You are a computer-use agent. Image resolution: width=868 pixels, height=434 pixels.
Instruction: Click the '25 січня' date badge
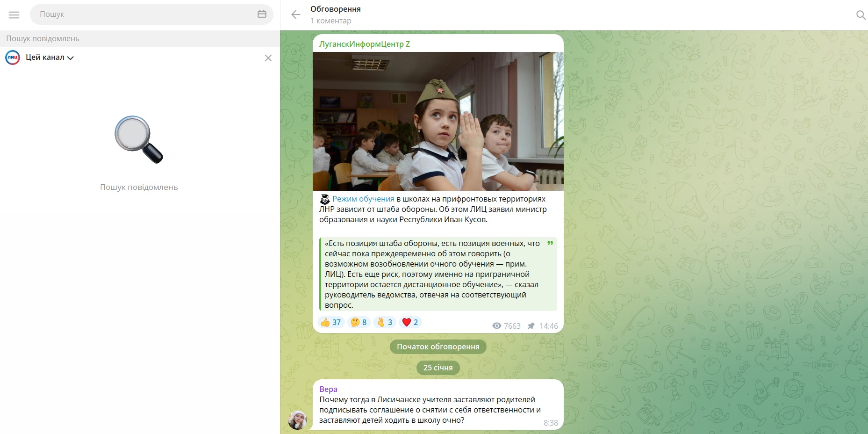click(x=438, y=368)
